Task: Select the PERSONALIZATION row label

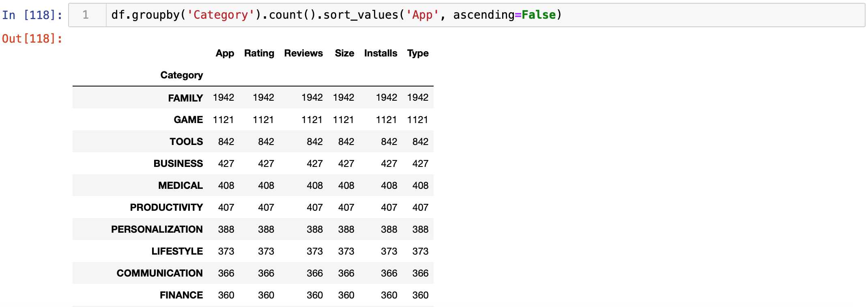Action: click(x=157, y=229)
